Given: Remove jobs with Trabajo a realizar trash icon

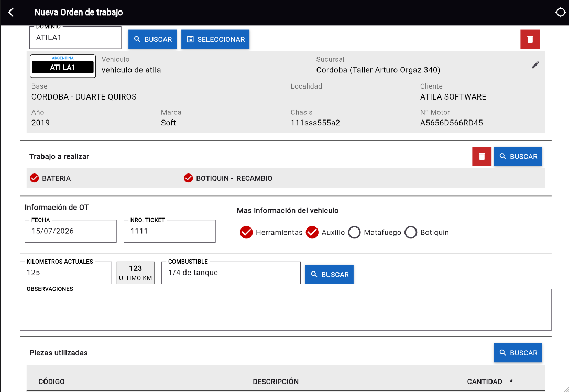Looking at the screenshot, I should 482,157.
